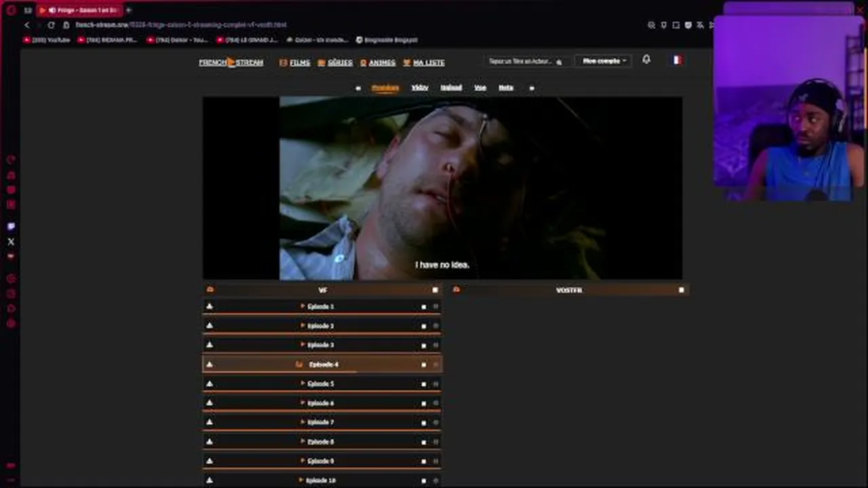The height and width of the screenshot is (488, 868).
Task: Click the download icon for Episode 3
Action: tap(210, 345)
